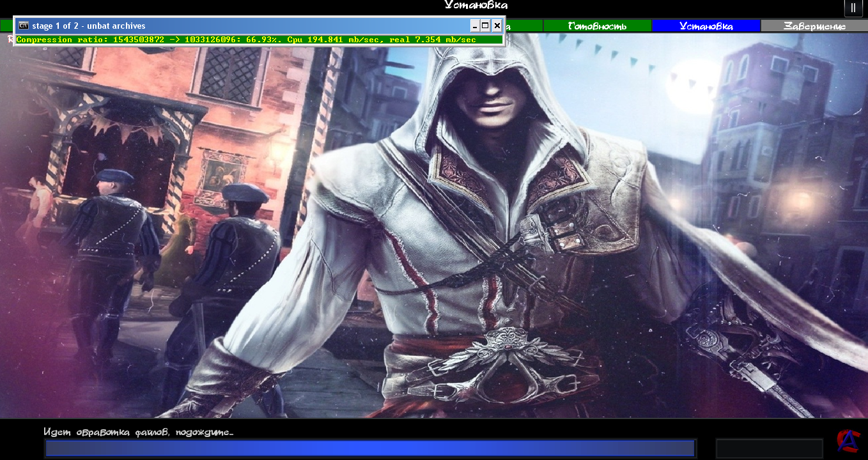Click the Установка heading at top center
Viewport: 868px width, 460px height.
click(x=476, y=6)
